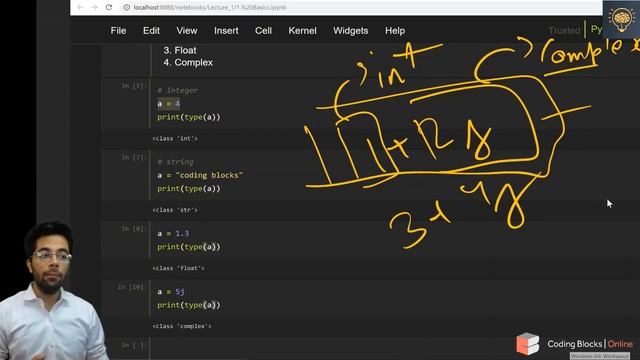Image resolution: width=640 pixels, height=360 pixels.
Task: Open the File menu
Action: pyautogui.click(x=118, y=31)
